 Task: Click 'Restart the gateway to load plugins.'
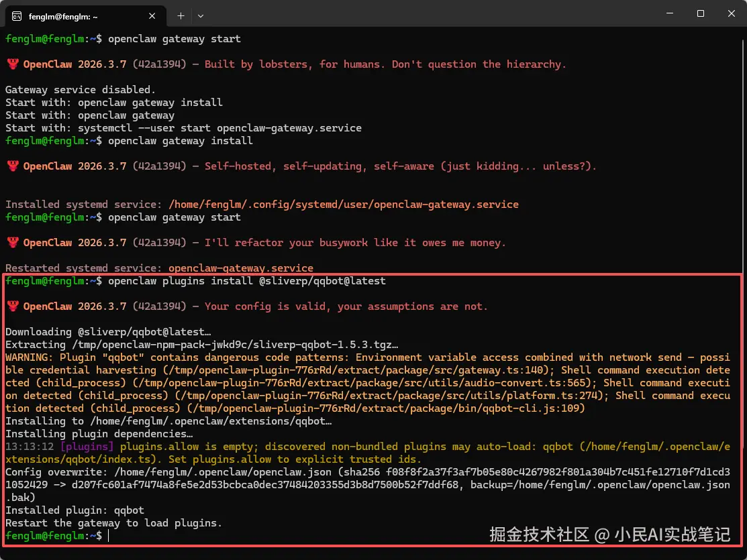click(x=114, y=523)
